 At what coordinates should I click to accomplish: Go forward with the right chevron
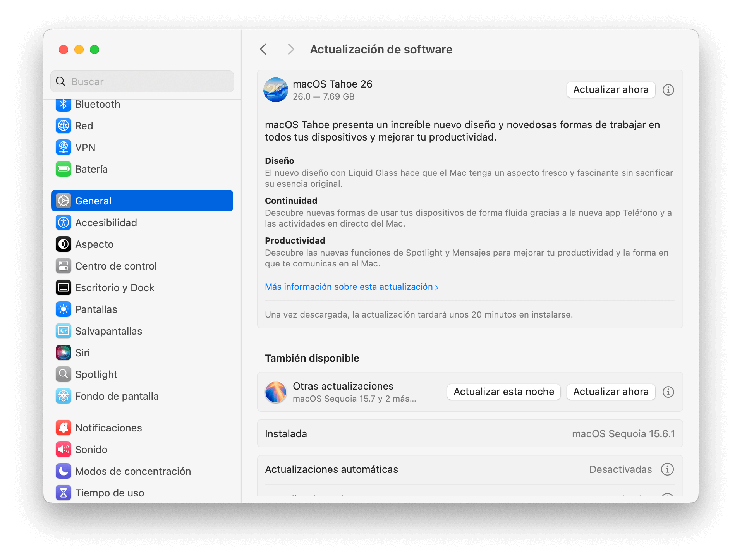click(291, 49)
